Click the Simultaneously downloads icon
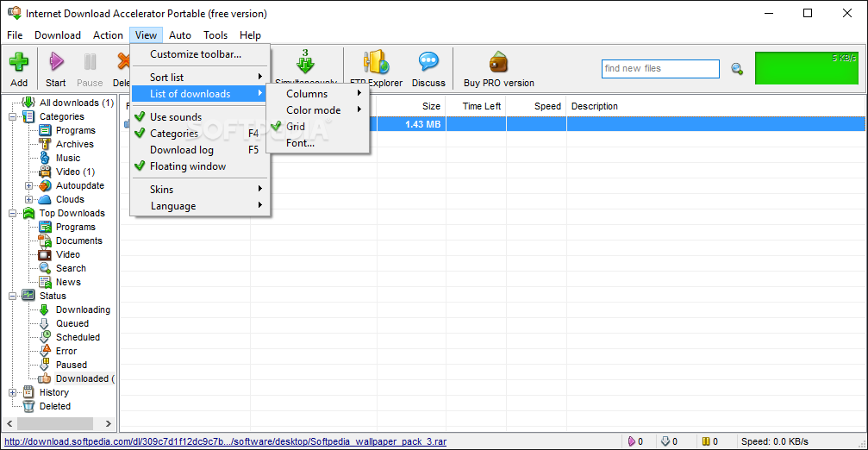Image resolution: width=868 pixels, height=450 pixels. click(x=305, y=61)
